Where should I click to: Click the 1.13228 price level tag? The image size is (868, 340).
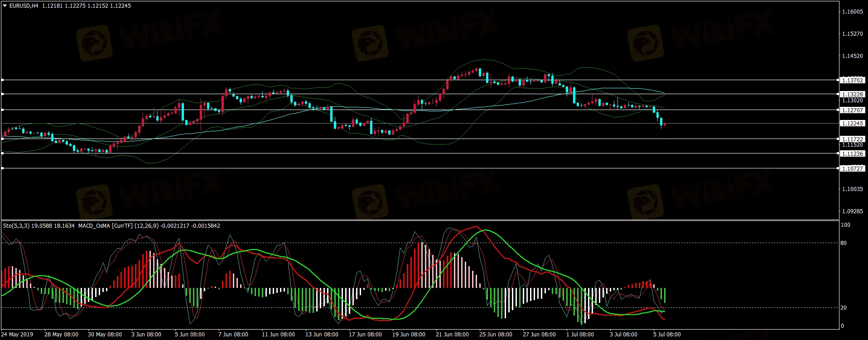coord(852,94)
